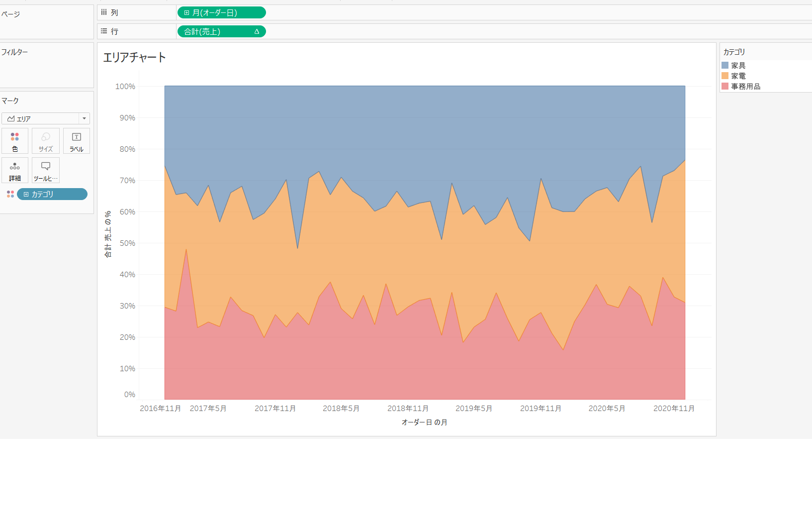This screenshot has width=812, height=524.
Task: Click the 100% y-axis label
Action: point(125,87)
